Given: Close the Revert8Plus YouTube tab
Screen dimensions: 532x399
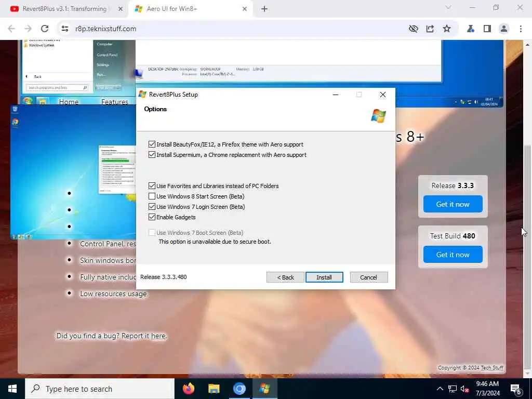Looking at the screenshot, I should pos(121,9).
